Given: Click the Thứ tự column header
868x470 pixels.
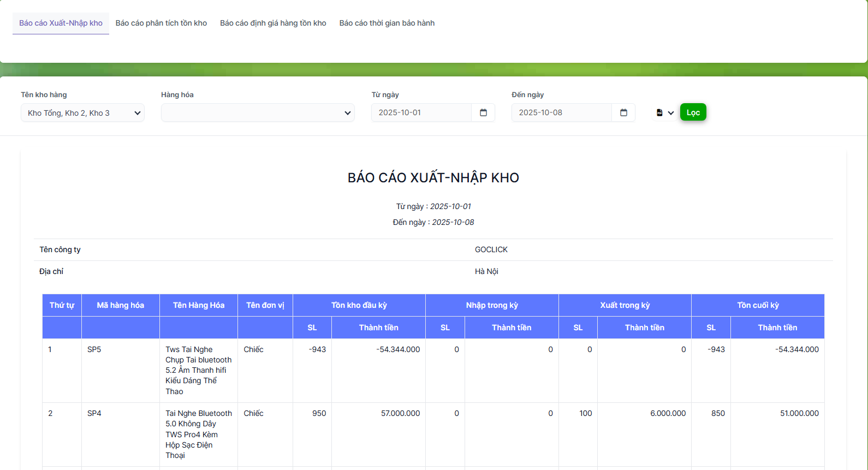Looking at the screenshot, I should (x=62, y=305).
